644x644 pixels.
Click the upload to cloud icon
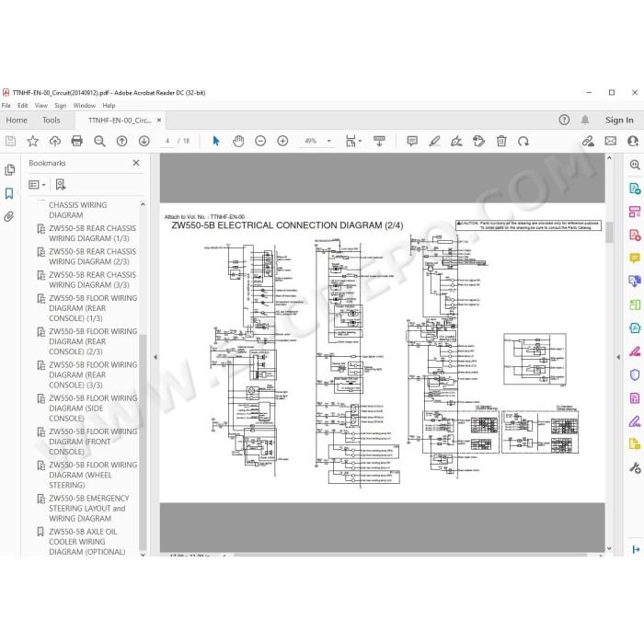coord(54,142)
